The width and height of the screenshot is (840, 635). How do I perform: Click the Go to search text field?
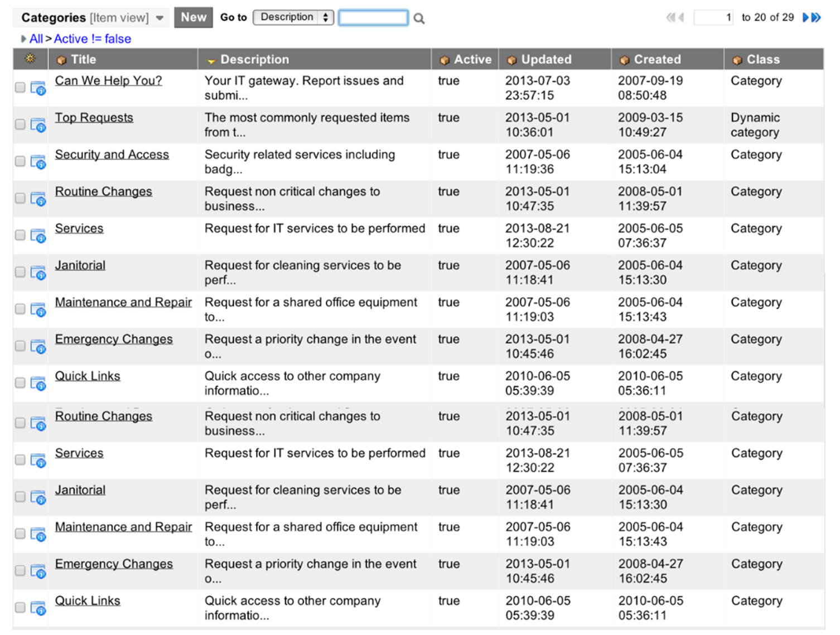(373, 18)
